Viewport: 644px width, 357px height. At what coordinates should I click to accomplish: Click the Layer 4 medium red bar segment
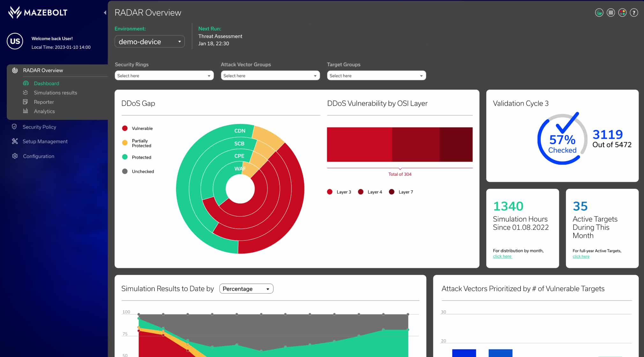click(x=416, y=145)
